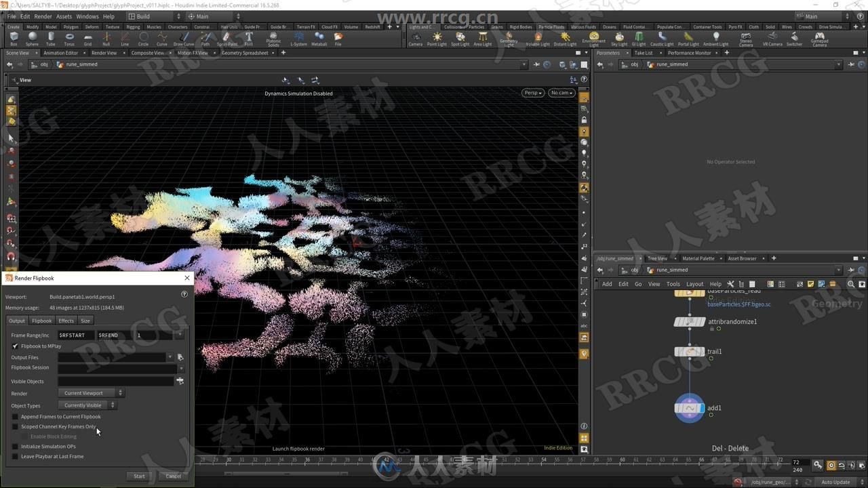Cancel the Render Flipbook dialog
Image resolution: width=868 pixels, height=488 pixels.
click(x=173, y=476)
